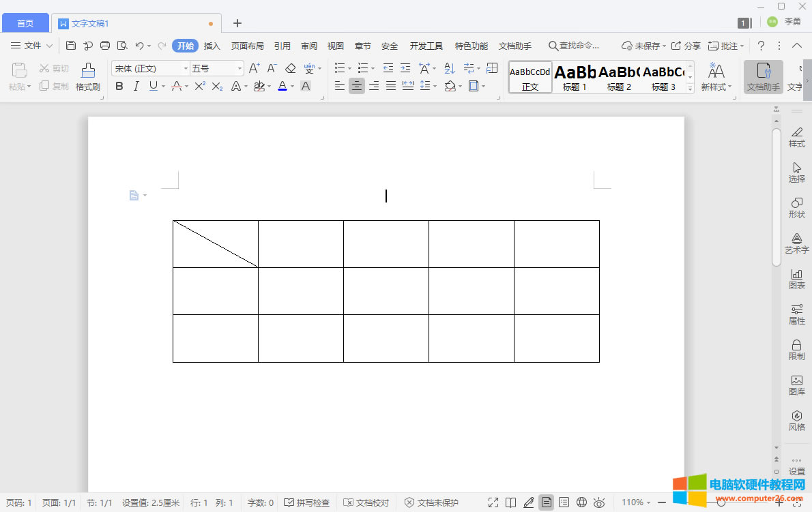Click the Format Painter (格式刷) icon
This screenshot has height=512, width=812.
[x=87, y=76]
